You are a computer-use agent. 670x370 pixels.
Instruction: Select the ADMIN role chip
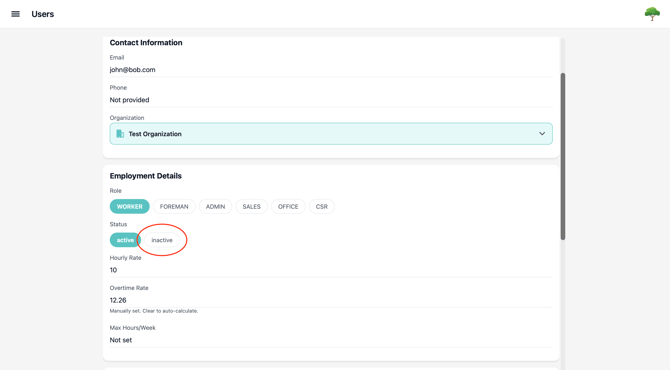tap(215, 206)
